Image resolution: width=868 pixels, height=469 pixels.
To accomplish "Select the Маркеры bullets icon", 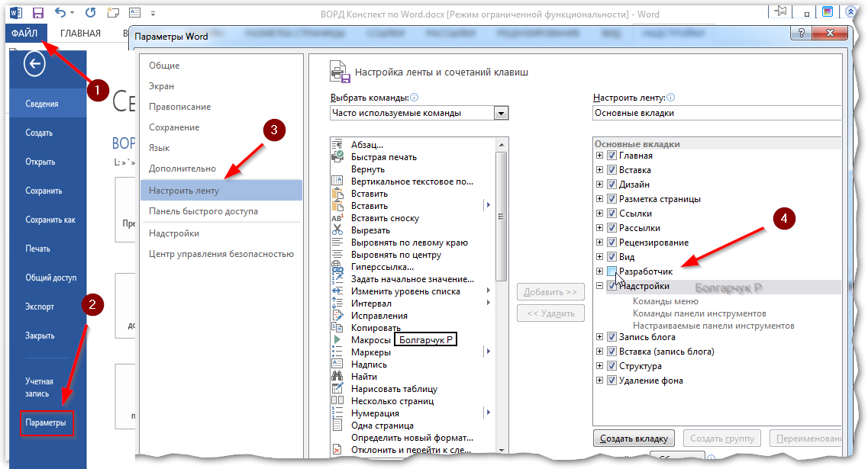I will [337, 352].
